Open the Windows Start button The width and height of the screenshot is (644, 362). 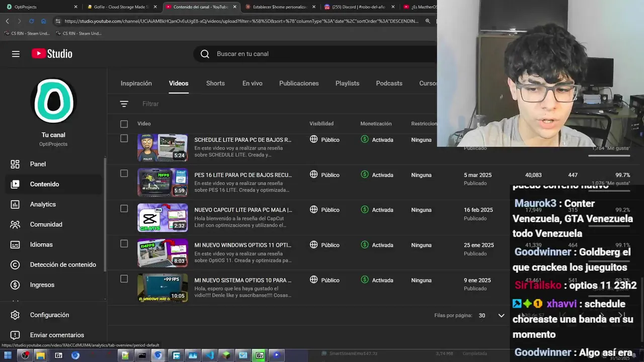(8, 355)
